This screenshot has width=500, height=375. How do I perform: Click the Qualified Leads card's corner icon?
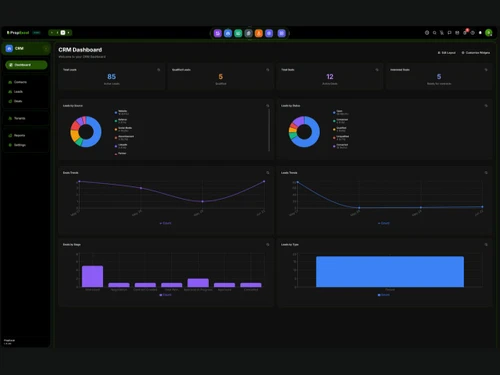[x=268, y=70]
